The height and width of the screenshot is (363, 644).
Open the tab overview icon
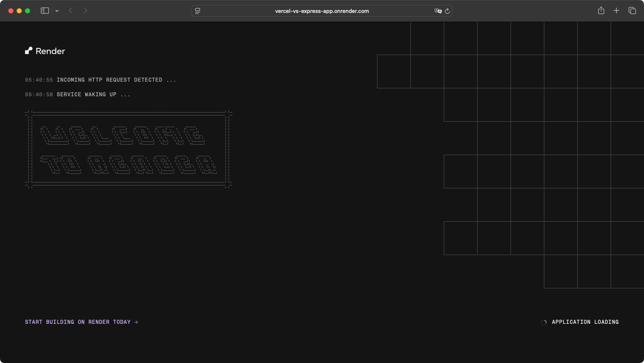(632, 10)
